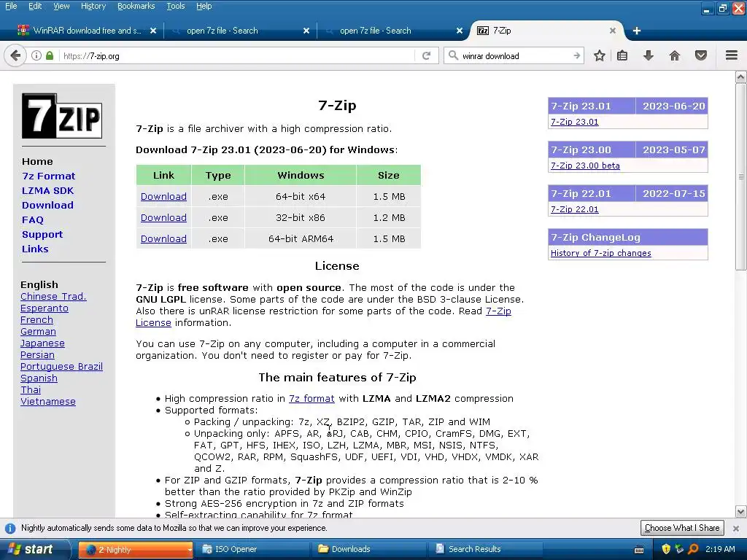
Task: Click the vertical scrollbar thumb
Action: [741, 176]
